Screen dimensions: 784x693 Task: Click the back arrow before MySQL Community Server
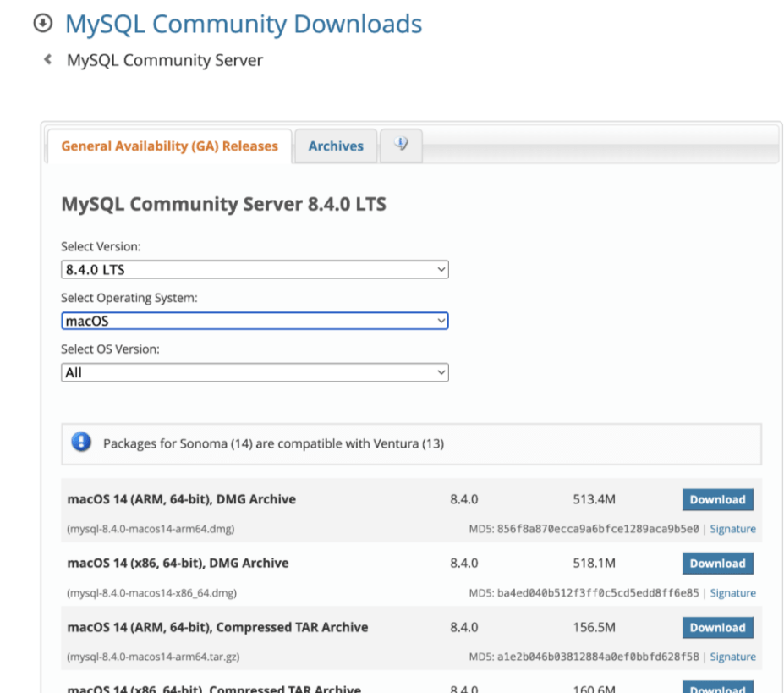click(x=48, y=60)
